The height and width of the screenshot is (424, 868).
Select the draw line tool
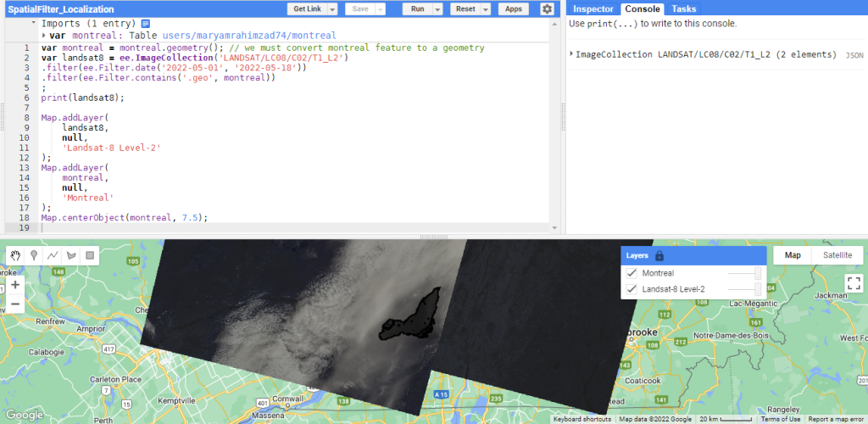click(53, 254)
